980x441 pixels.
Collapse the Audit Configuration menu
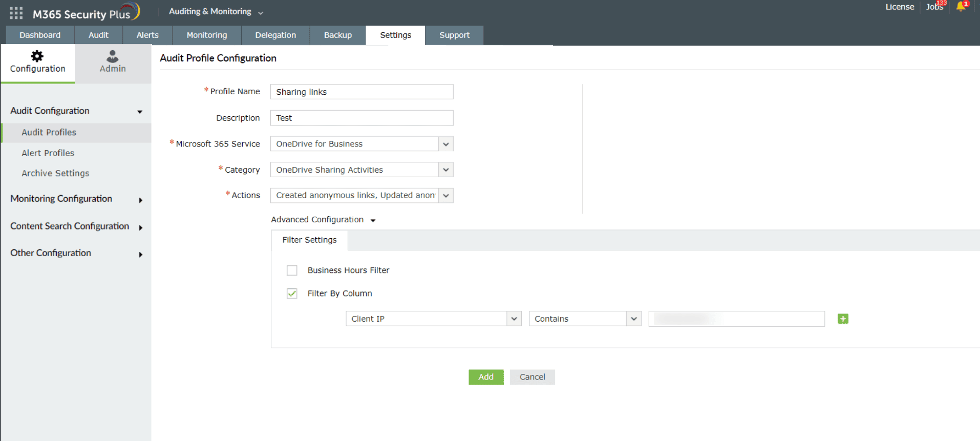pos(76,111)
